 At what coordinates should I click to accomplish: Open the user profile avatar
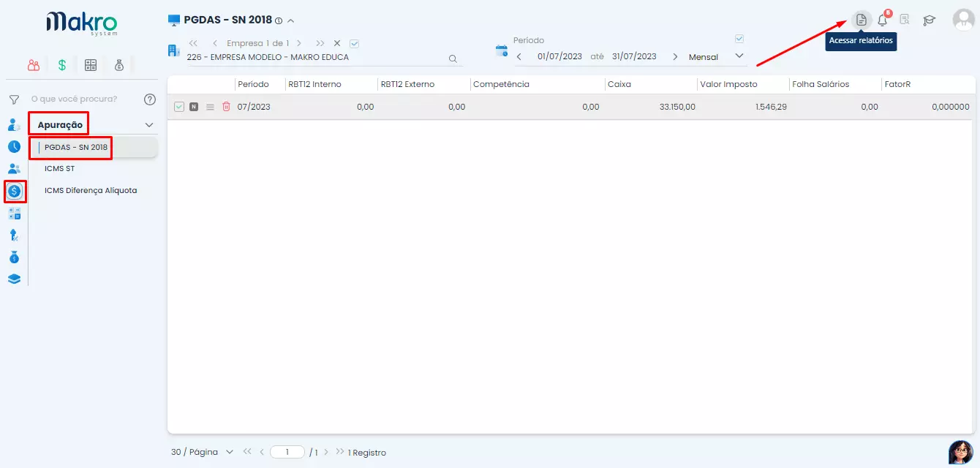click(x=964, y=20)
